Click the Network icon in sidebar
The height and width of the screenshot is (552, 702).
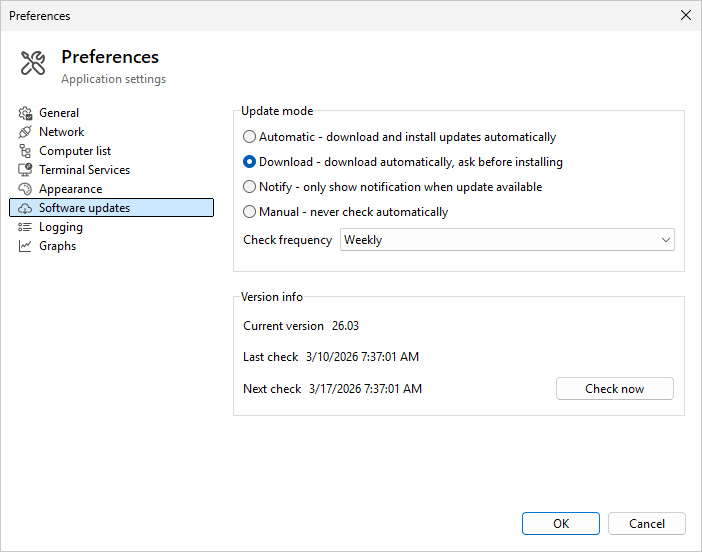(26, 132)
